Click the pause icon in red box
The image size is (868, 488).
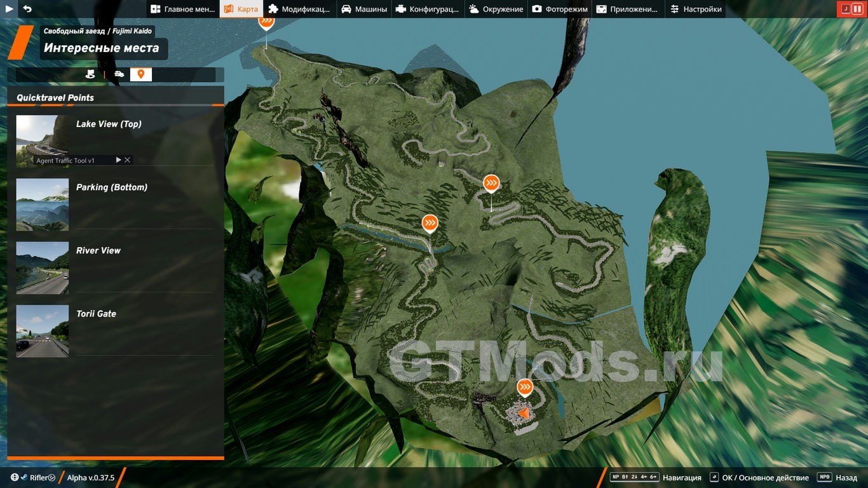(x=857, y=9)
